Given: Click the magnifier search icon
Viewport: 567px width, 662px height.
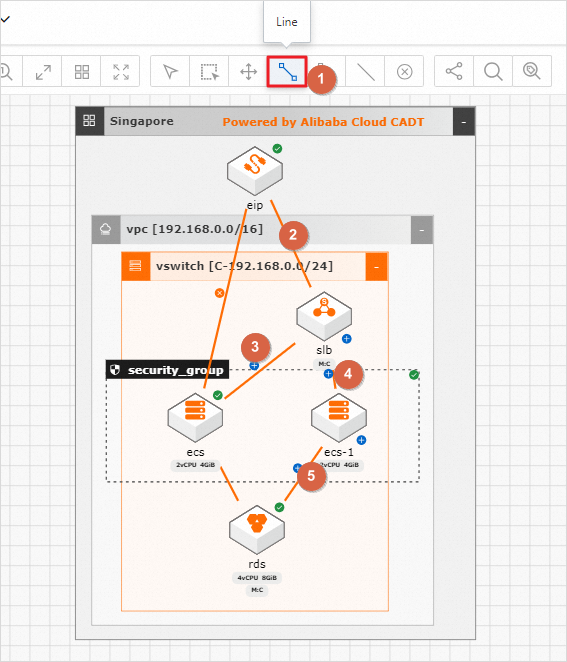Looking at the screenshot, I should (x=493, y=71).
